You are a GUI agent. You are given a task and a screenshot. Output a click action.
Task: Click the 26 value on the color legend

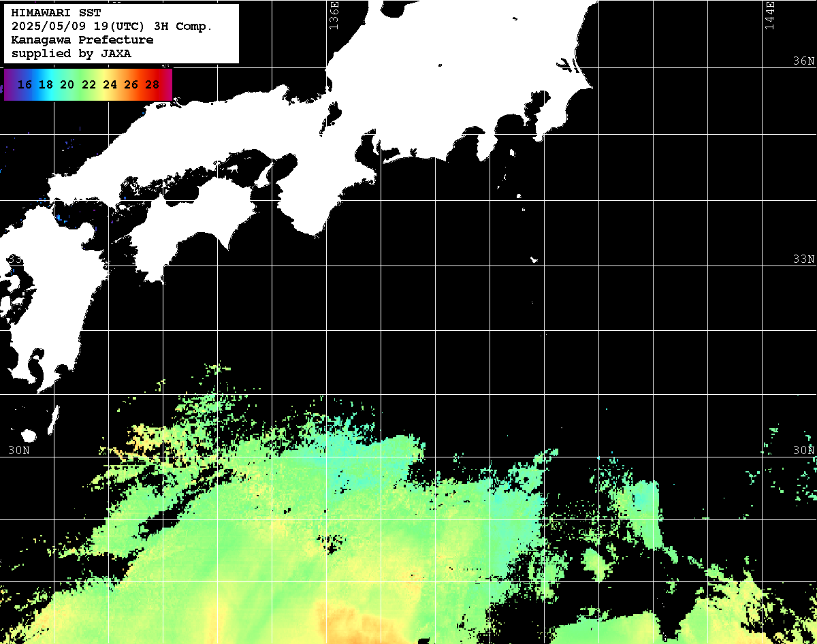131,85
